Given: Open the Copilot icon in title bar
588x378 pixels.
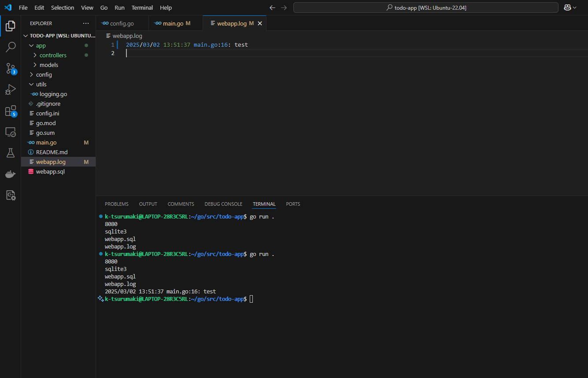Looking at the screenshot, I should pos(568,7).
